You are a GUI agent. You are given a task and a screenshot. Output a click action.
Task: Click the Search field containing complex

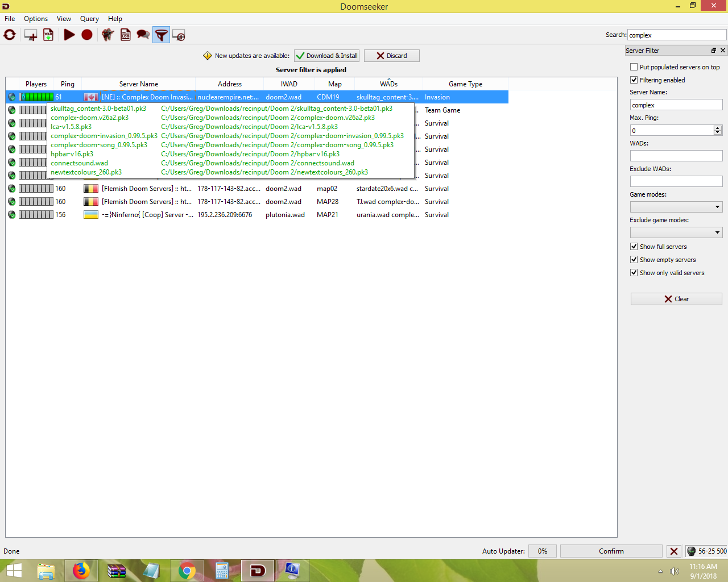click(676, 35)
